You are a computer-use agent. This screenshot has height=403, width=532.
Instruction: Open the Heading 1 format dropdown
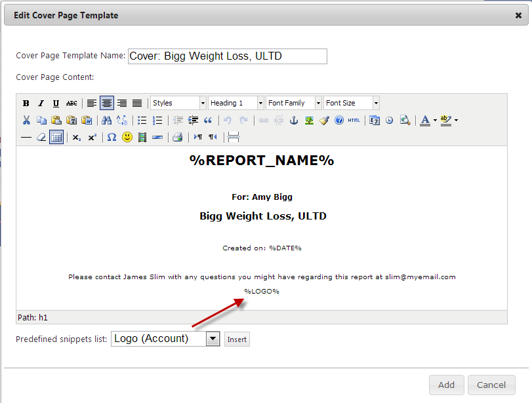coord(260,104)
